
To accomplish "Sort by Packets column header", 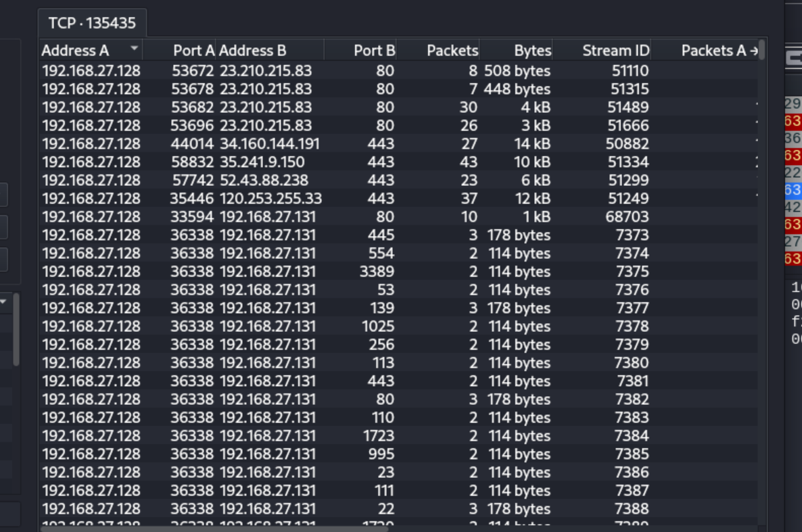I will coord(438,50).
